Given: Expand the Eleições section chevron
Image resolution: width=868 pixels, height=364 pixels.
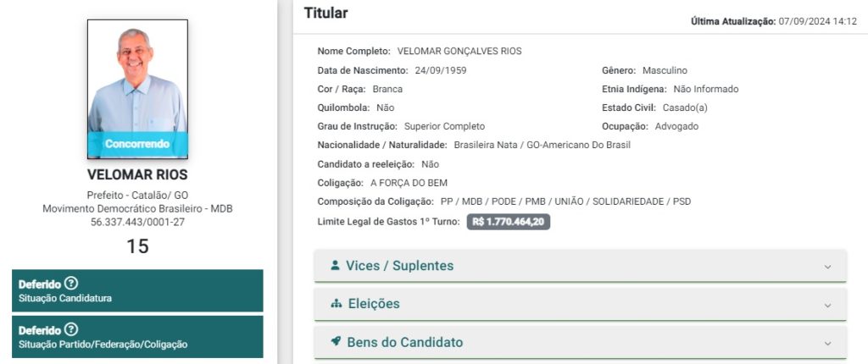Looking at the screenshot, I should point(827,305).
